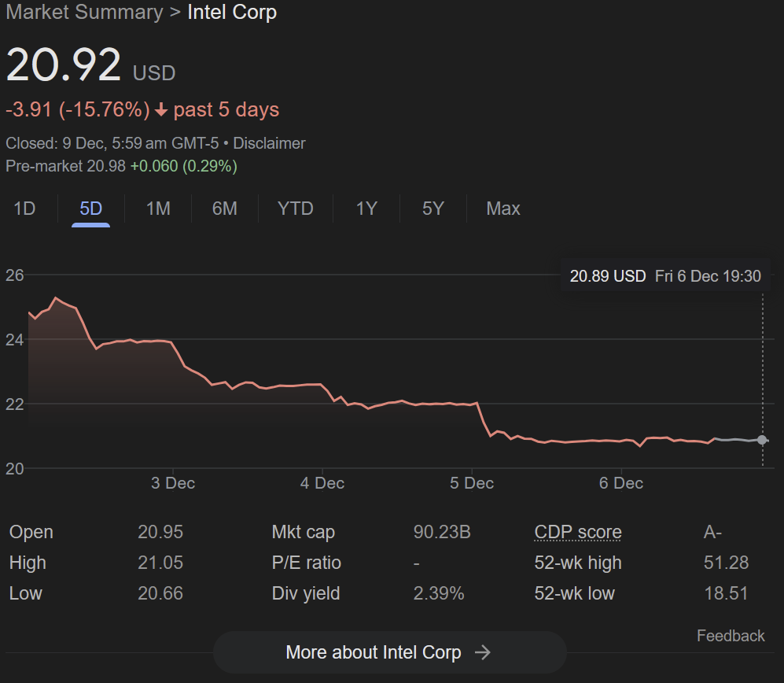784x683 pixels.
Task: Select the 5D time range tab
Action: click(91, 209)
